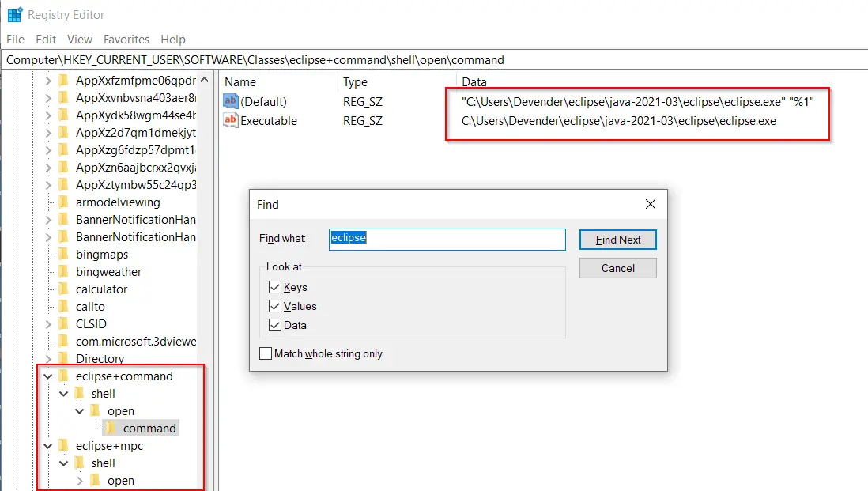Image resolution: width=868 pixels, height=491 pixels.
Task: Click Cancel in the Find dialog
Action: point(617,267)
